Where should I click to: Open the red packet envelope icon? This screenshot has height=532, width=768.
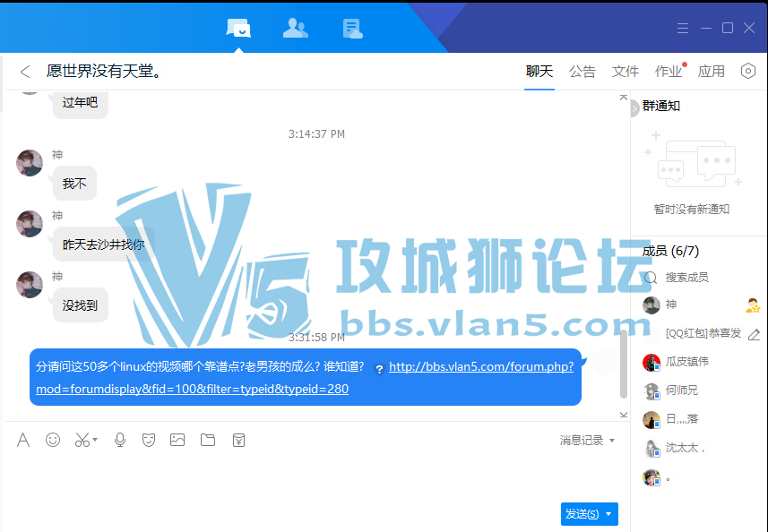[238, 440]
